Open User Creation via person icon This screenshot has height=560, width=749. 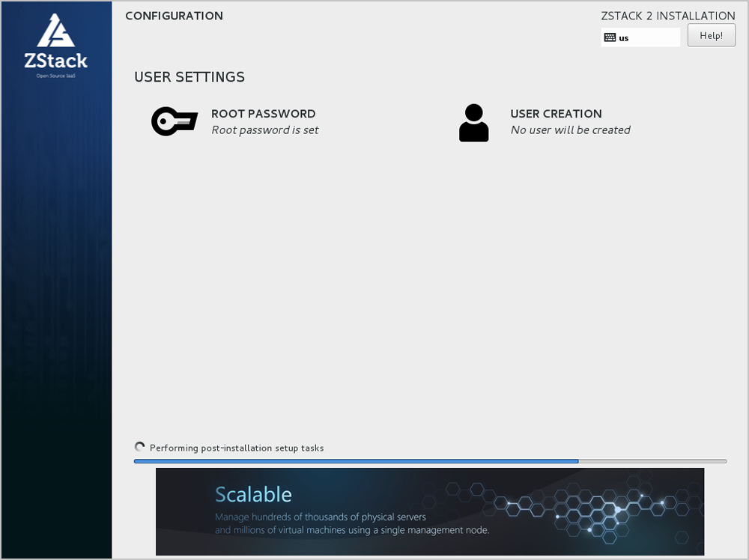pos(473,121)
